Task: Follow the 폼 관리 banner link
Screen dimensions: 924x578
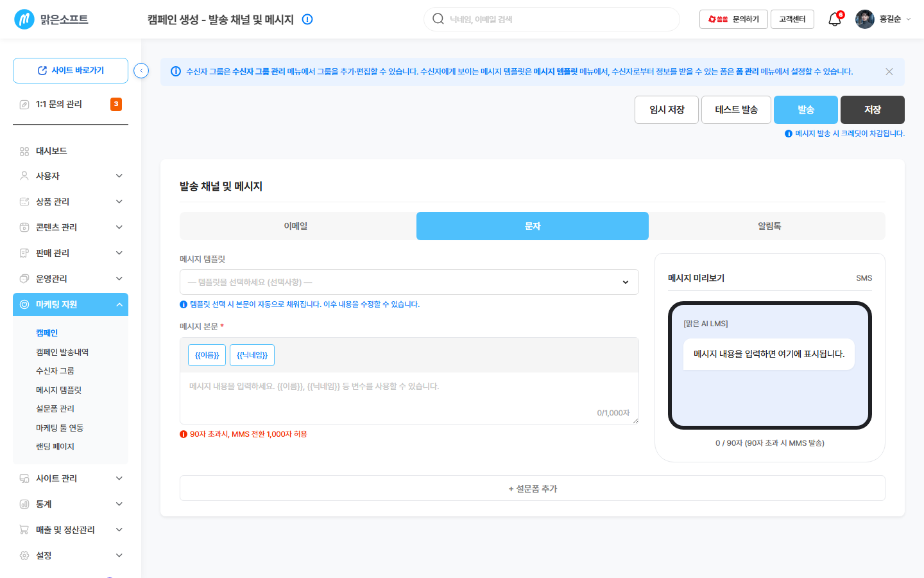Action: pos(747,71)
